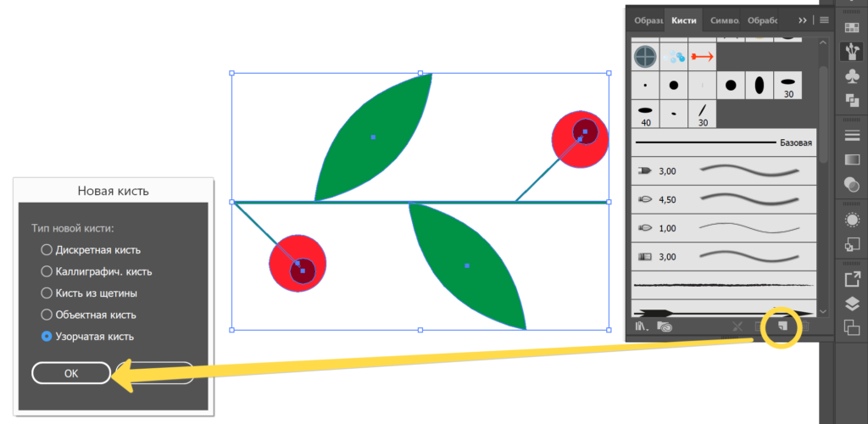
Task: Confirm the new brush dialog with OK
Action: pyautogui.click(x=71, y=373)
